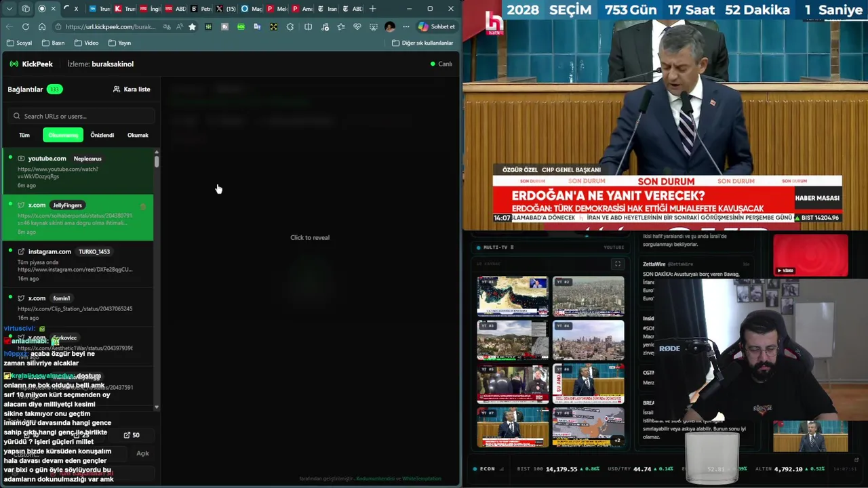Open the favorites list star icon
This screenshot has height=488, width=868.
pyautogui.click(x=340, y=26)
